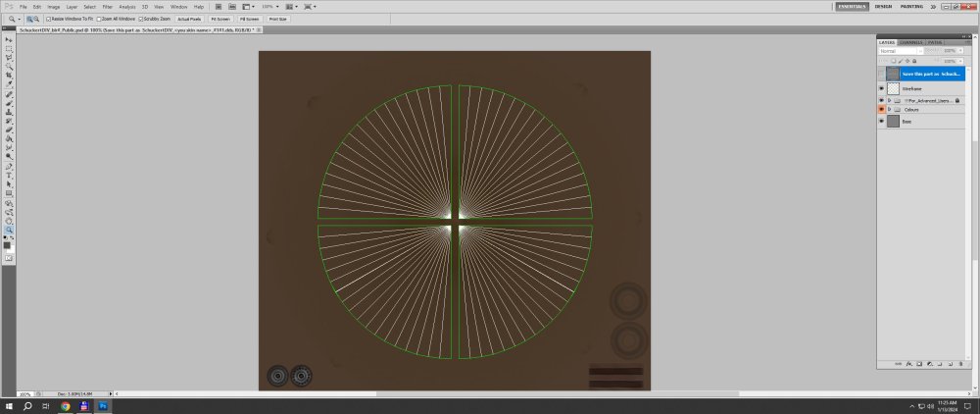Screen dimensions: 980x414
Task: Switch to the Channels tab
Action: [911, 42]
